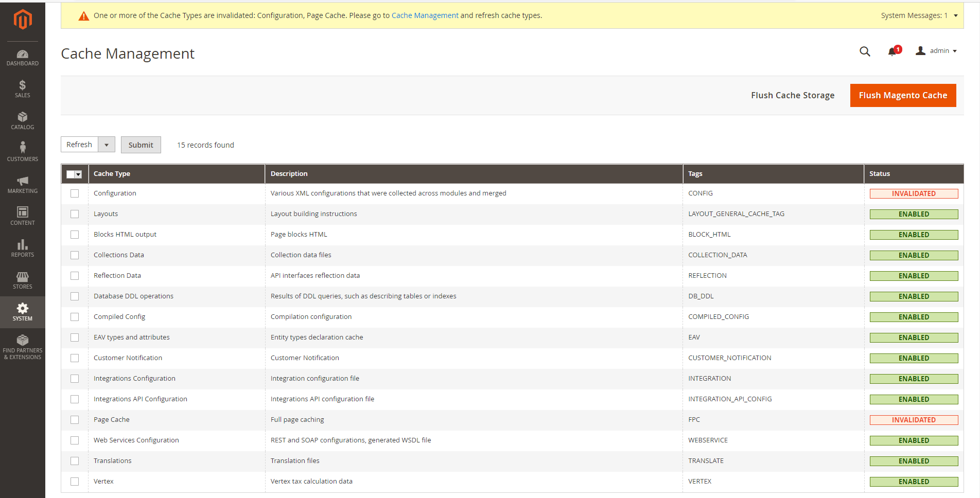Click the Submit button
980x498 pixels.
click(141, 145)
